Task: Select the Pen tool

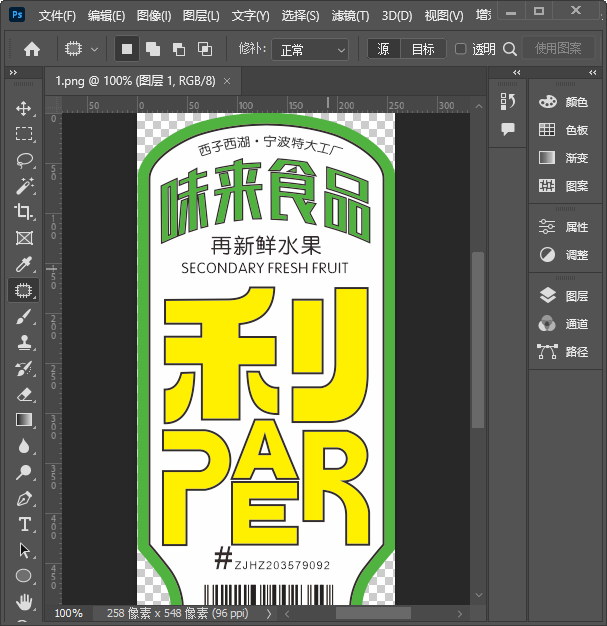Action: pos(24,499)
